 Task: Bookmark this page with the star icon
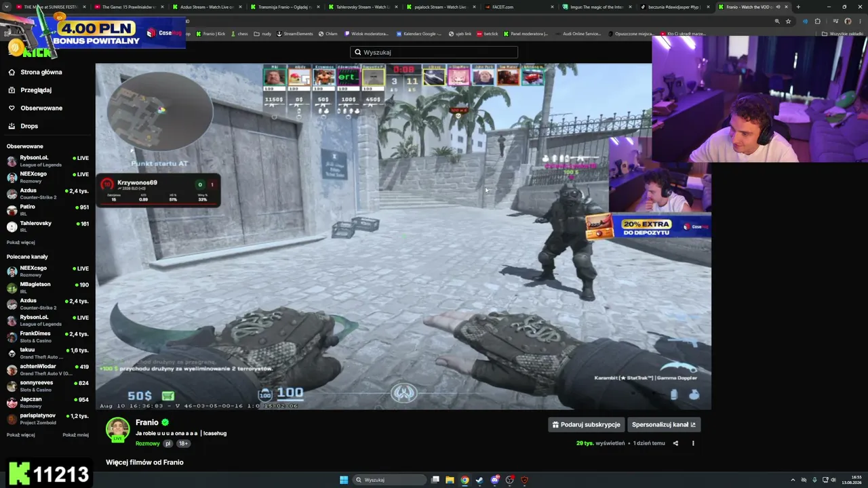(x=788, y=21)
